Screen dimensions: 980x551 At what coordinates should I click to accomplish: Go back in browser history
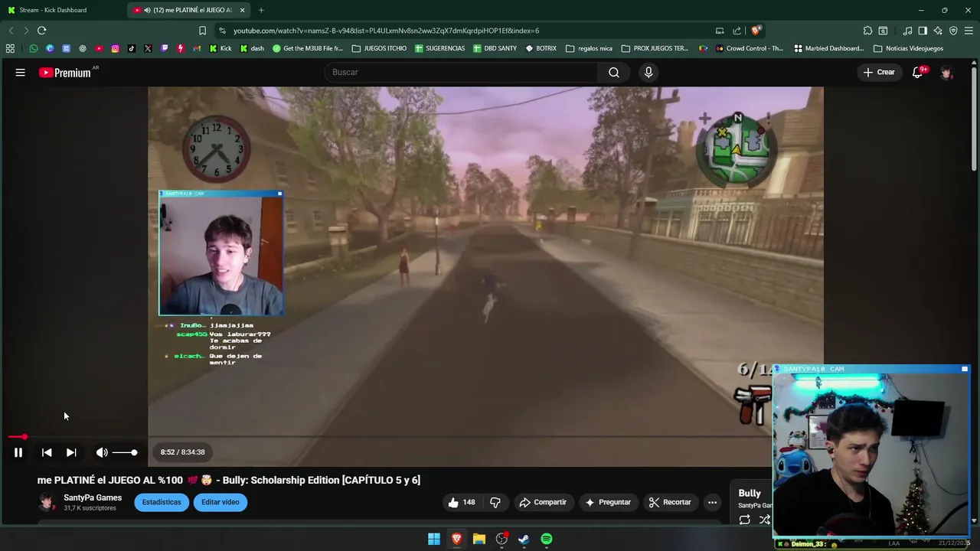tap(11, 31)
